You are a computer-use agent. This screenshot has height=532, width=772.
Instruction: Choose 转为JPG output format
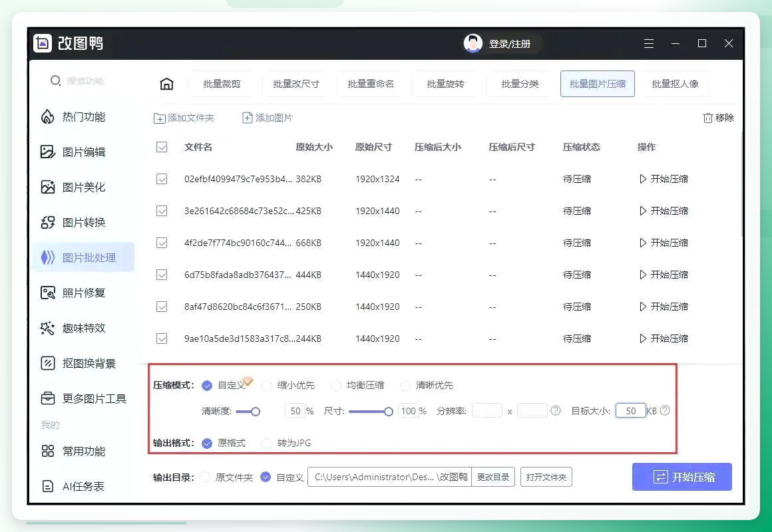click(x=266, y=444)
